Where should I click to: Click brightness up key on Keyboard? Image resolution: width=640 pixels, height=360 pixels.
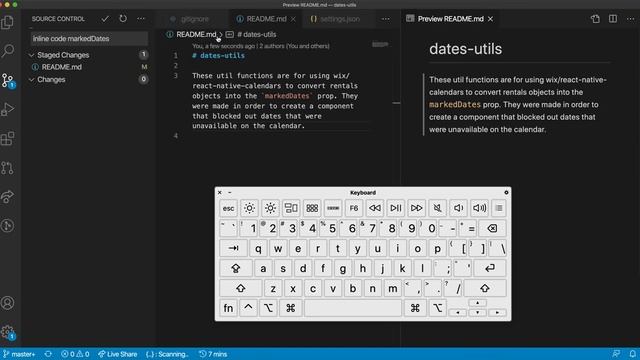(x=270, y=208)
